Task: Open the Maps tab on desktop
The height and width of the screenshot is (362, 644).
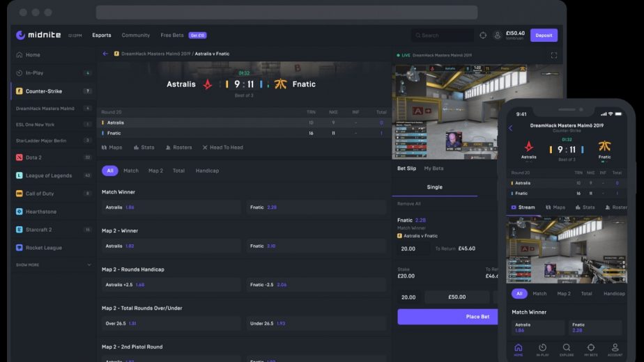Action: coord(112,148)
